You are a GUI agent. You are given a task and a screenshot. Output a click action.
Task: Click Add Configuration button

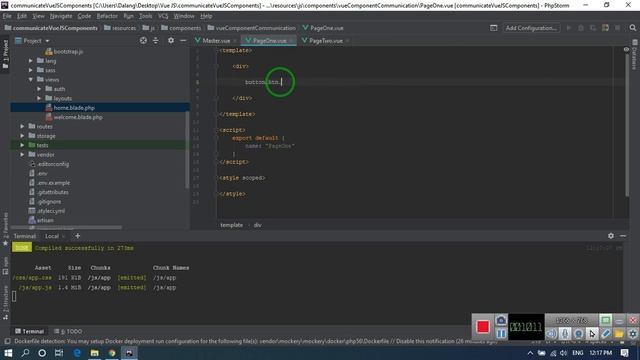tap(531, 28)
